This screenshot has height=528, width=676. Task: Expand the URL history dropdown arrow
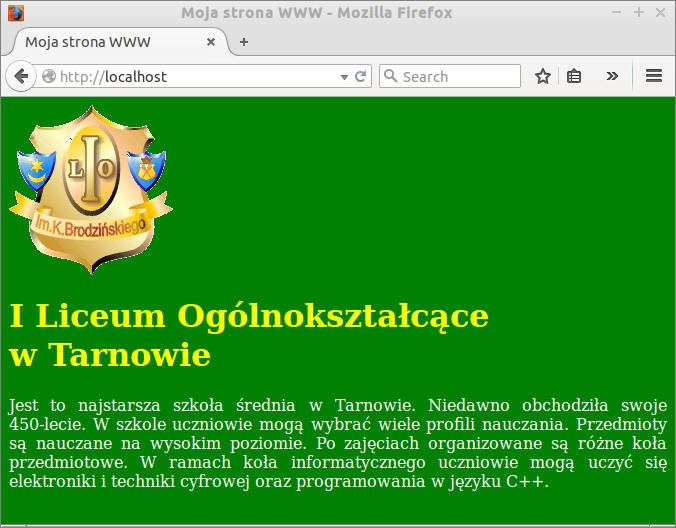tap(345, 76)
